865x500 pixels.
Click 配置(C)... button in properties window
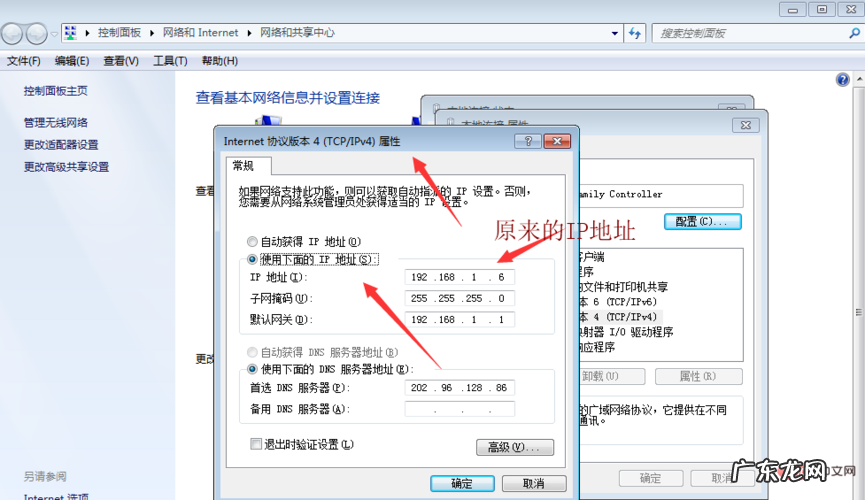[702, 221]
